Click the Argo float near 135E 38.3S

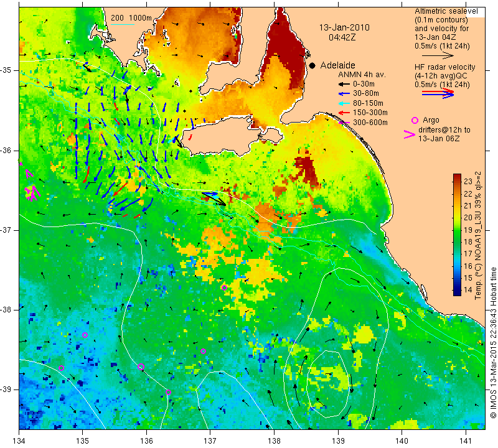click(x=85, y=335)
